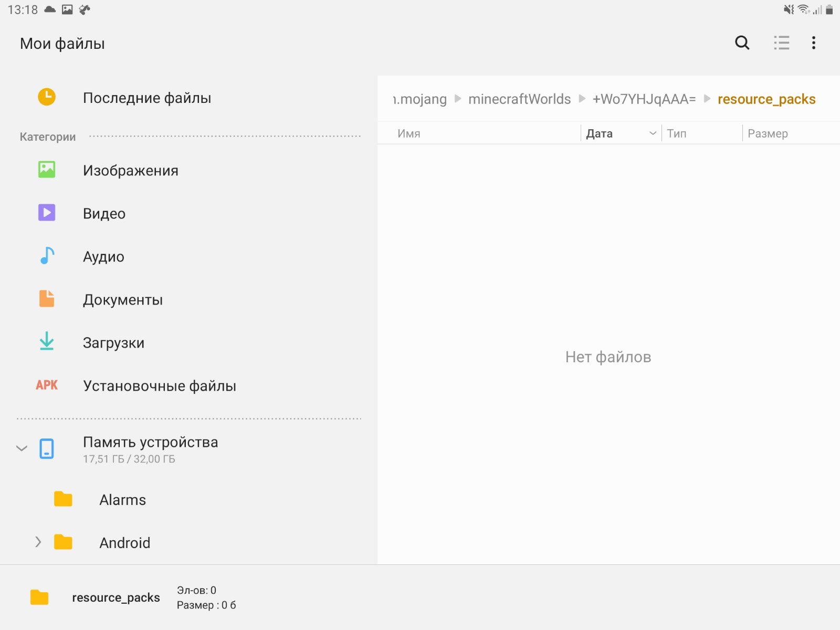Viewport: 840px width, 630px height.
Task: Go to .mojang folder in breadcrumb
Action: pos(421,99)
